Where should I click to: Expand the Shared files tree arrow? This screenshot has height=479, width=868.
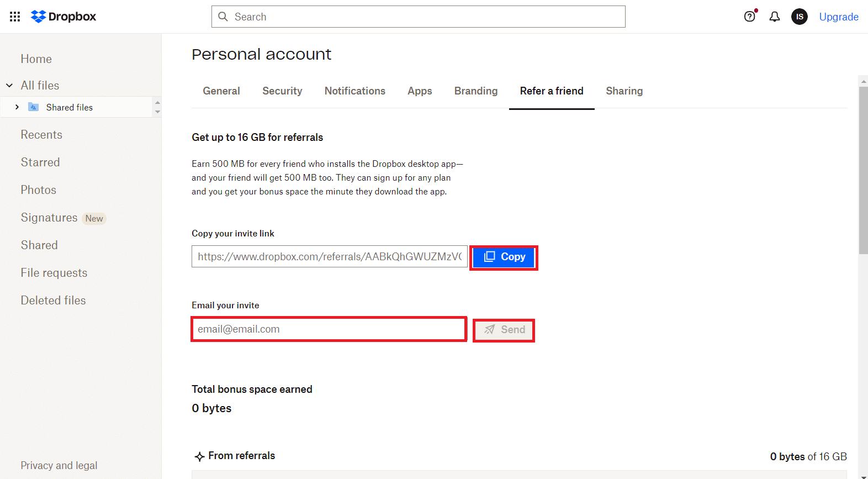click(17, 107)
